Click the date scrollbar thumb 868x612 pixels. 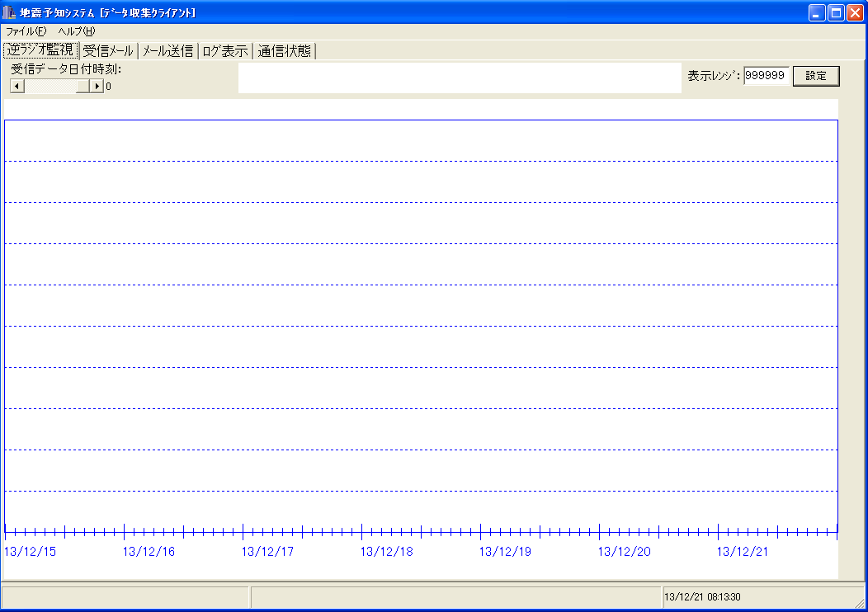(83, 87)
